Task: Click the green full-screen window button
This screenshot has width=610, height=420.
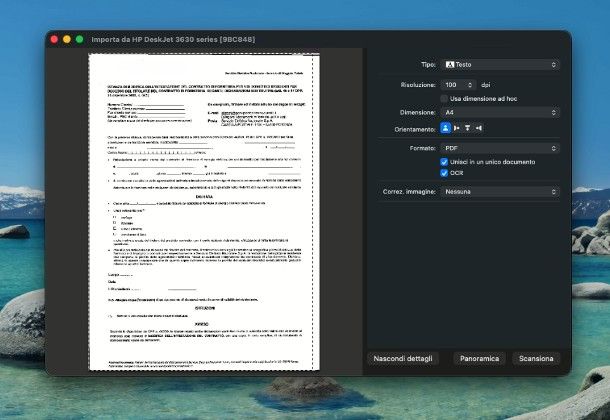Action: pyautogui.click(x=79, y=39)
